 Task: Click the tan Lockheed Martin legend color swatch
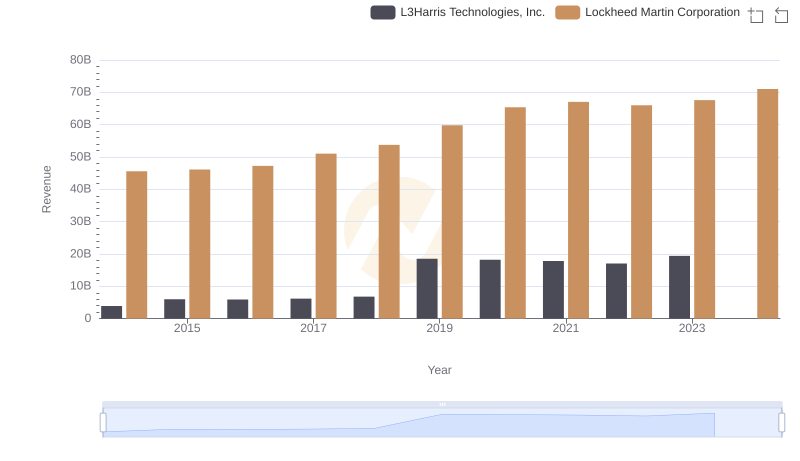(567, 12)
